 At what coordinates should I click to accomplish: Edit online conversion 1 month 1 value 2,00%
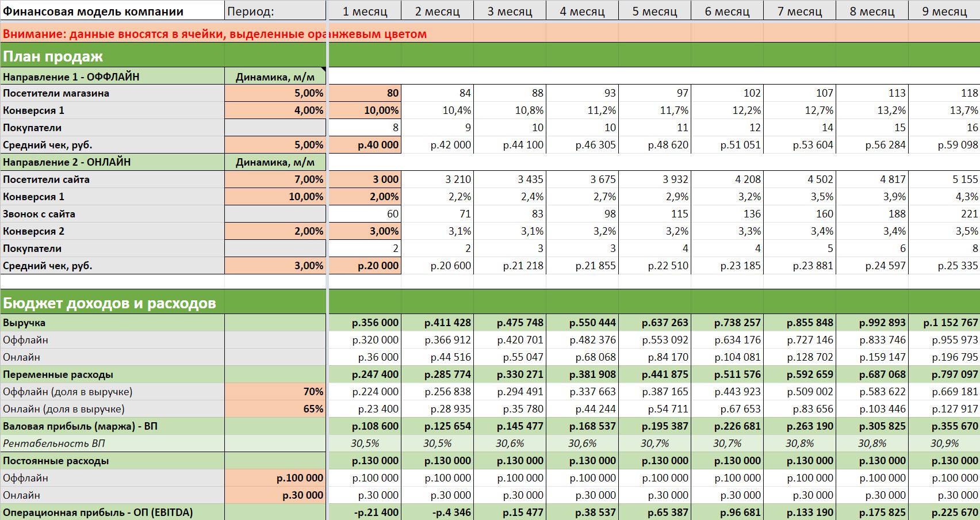pyautogui.click(x=365, y=197)
